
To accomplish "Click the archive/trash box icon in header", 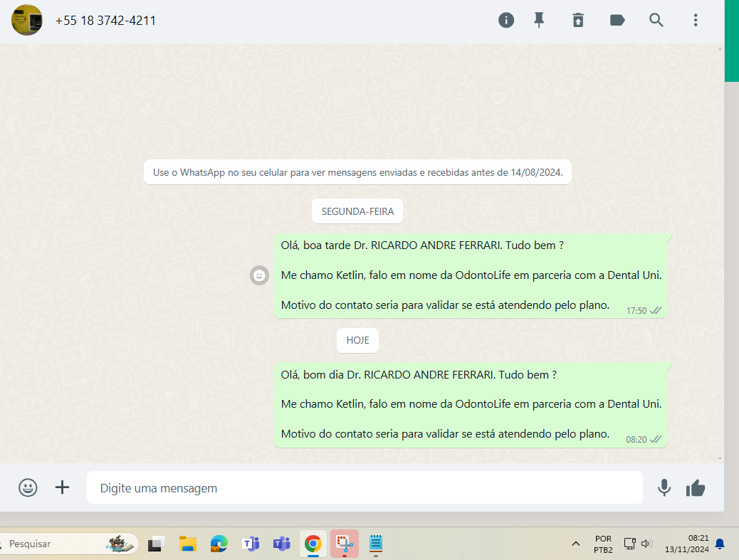I will (578, 20).
